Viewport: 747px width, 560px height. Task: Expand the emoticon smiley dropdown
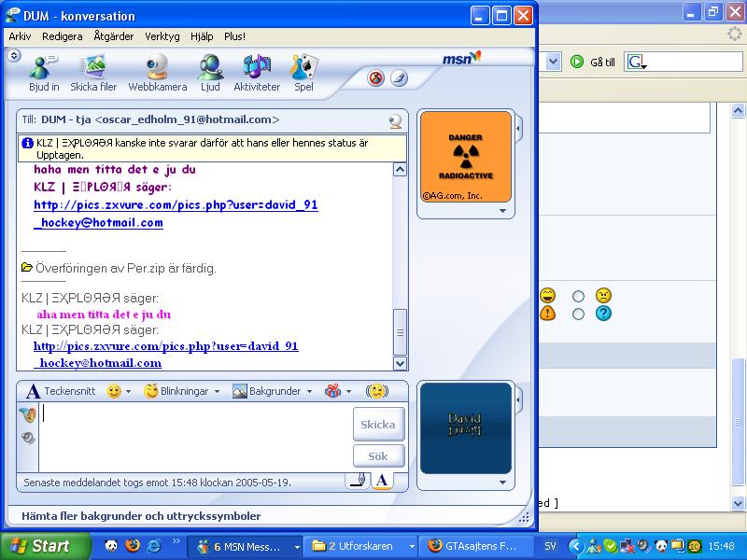coord(128,391)
